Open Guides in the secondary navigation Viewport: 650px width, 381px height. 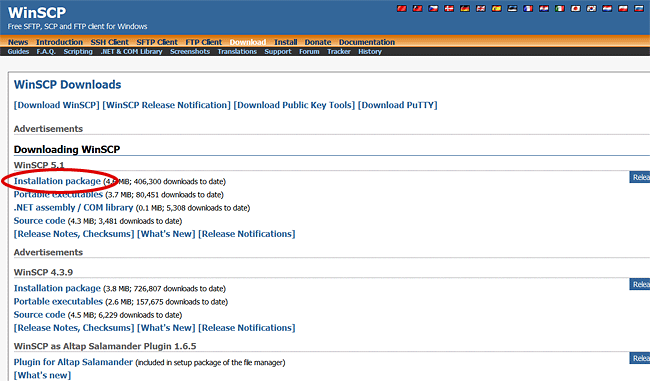(18, 51)
